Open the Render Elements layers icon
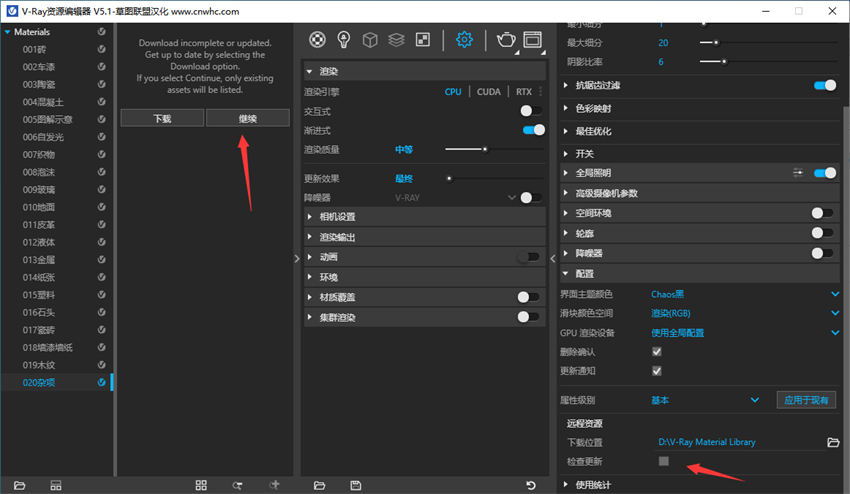This screenshot has height=494, width=850. pyautogui.click(x=396, y=40)
